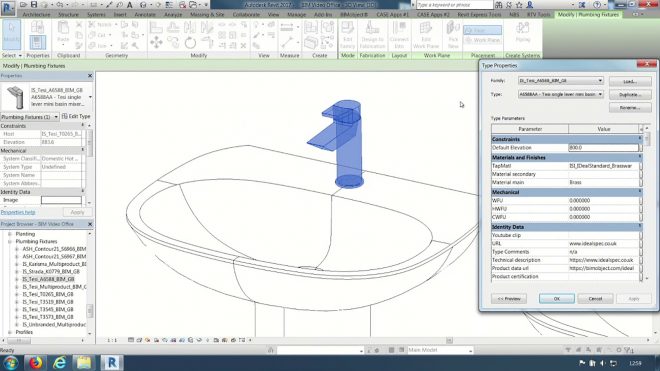Collapse Materials and Finishes group in dialog
This screenshot has width=660, height=371.
click(640, 157)
